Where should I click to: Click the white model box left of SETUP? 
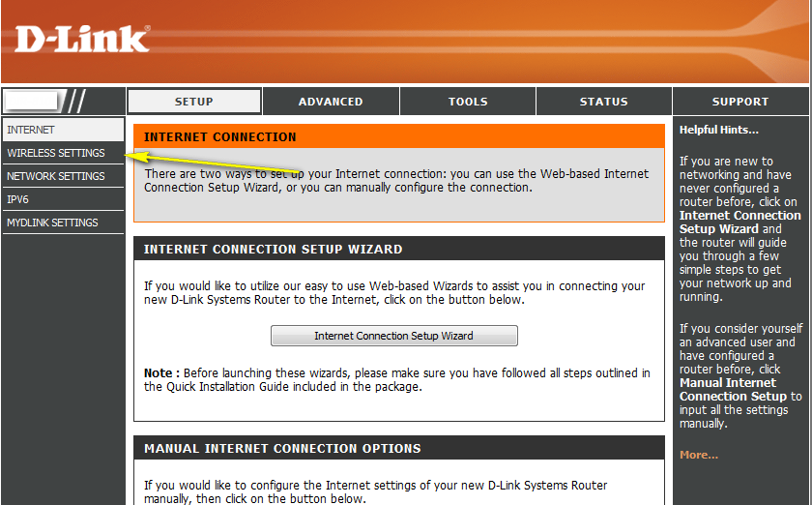32,101
